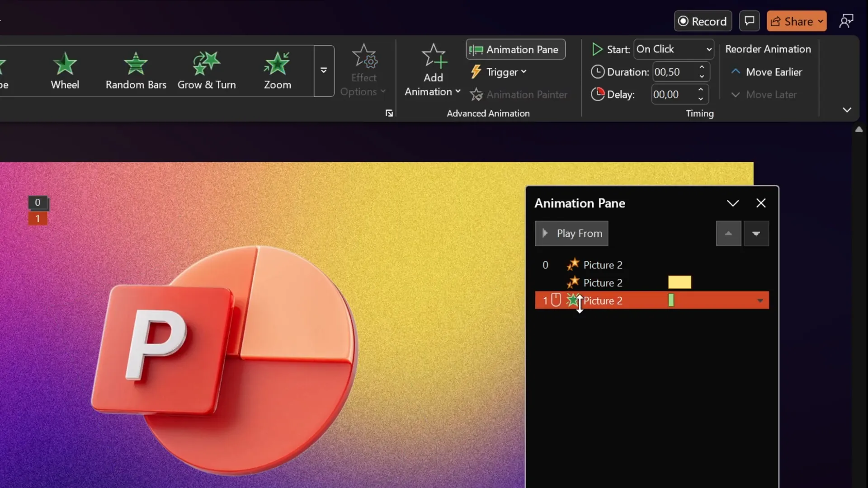Open the selected animation's dropdown arrow
Image resolution: width=868 pixels, height=488 pixels.
click(x=760, y=300)
